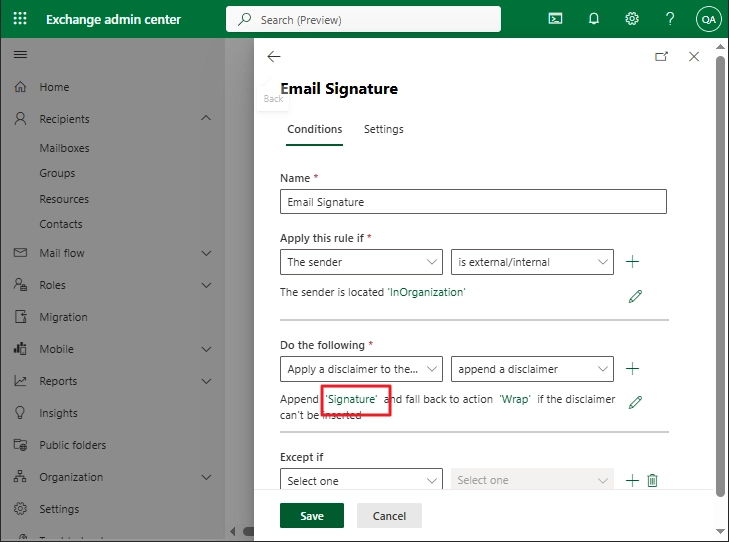Open Cloud Shell from the top bar
The height and width of the screenshot is (542, 729).
click(555, 19)
